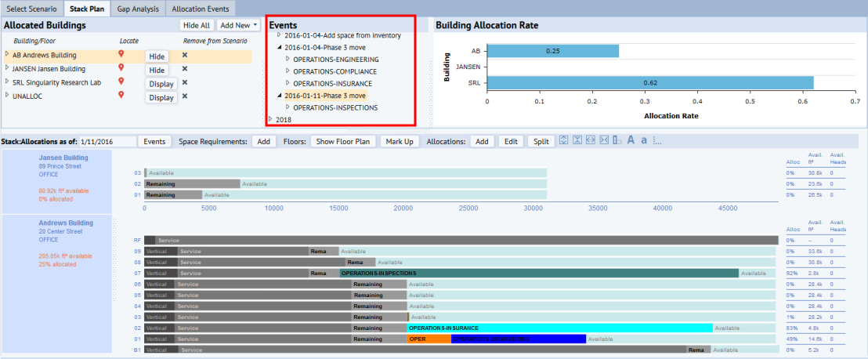868x359 pixels.
Task: Select blue OPERATIONS-ENGINEERING bar on floor 01
Action: coord(519,339)
